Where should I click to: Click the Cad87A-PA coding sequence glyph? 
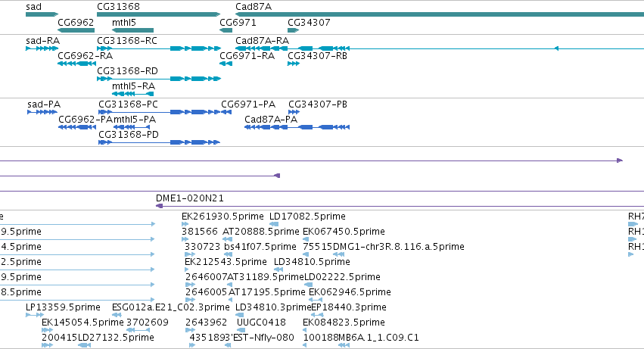pos(297,127)
